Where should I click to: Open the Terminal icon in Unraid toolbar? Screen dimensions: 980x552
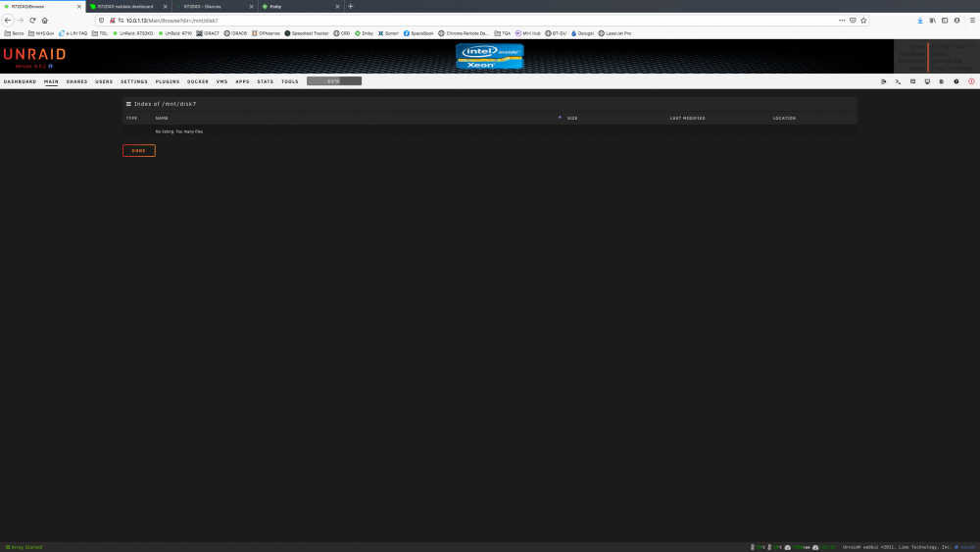898,81
